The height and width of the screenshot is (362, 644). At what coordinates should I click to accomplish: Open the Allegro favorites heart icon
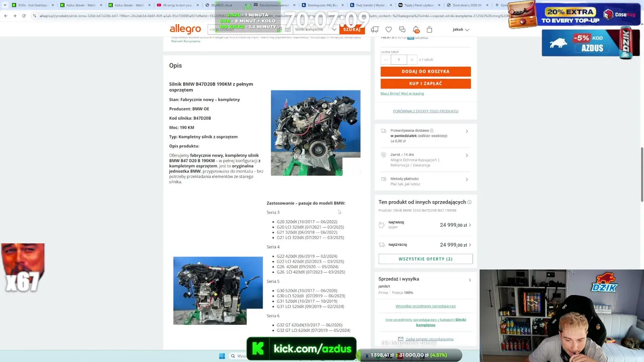click(388, 30)
